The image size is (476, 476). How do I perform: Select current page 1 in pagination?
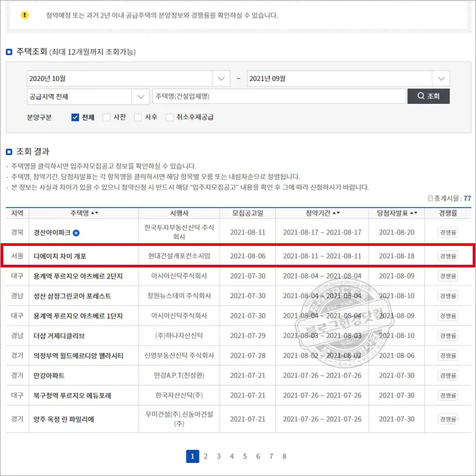point(192,456)
